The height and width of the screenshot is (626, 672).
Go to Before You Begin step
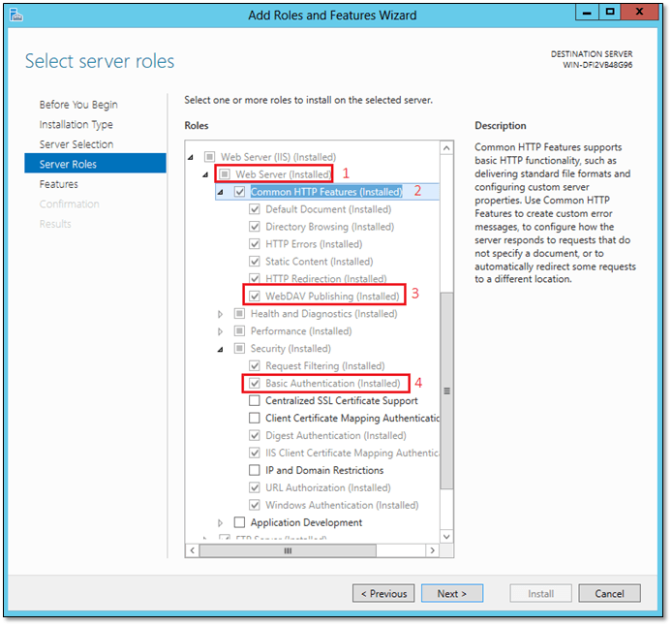[x=78, y=105]
